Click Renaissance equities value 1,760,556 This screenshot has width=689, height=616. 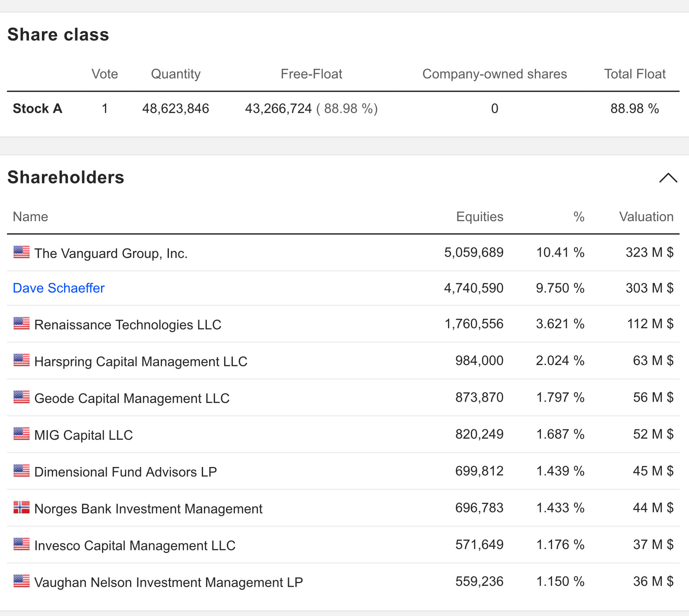(474, 324)
